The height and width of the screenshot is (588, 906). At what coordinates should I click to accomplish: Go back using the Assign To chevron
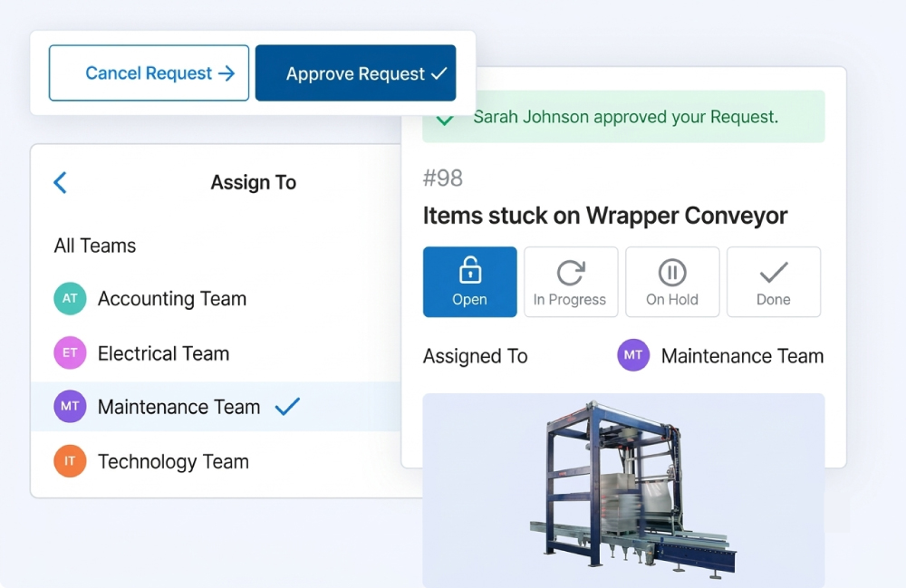pyautogui.click(x=60, y=182)
